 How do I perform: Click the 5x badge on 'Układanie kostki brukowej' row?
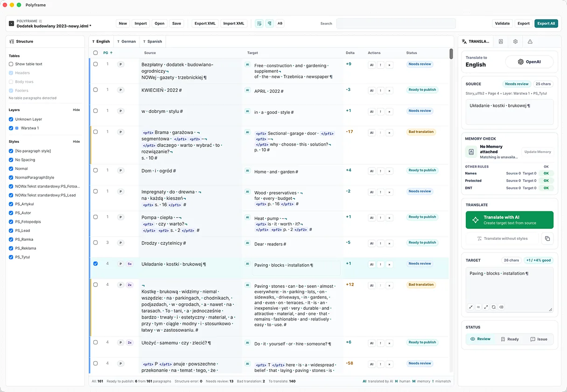click(x=130, y=264)
